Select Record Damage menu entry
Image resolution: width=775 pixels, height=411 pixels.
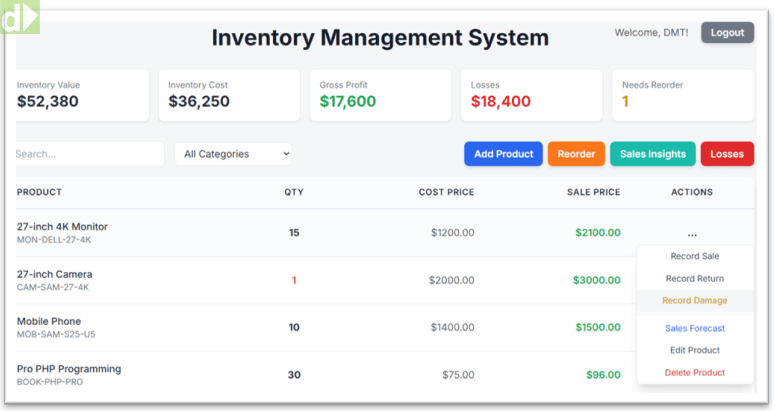pyautogui.click(x=695, y=301)
